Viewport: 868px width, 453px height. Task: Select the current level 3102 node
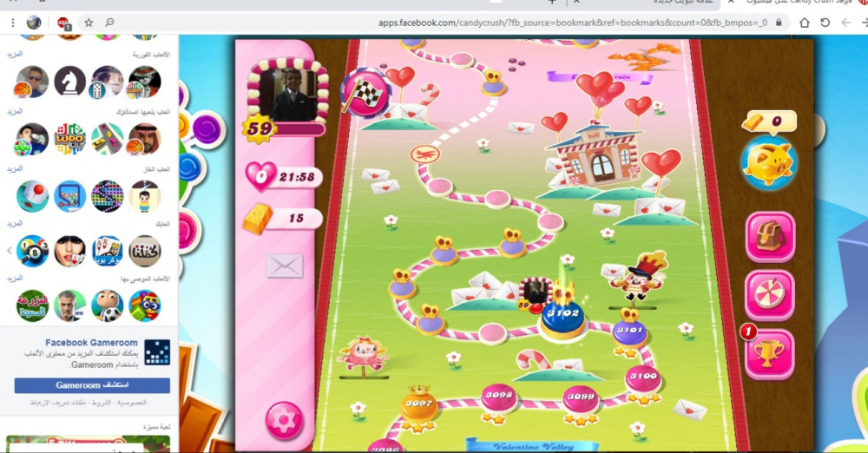(x=563, y=320)
